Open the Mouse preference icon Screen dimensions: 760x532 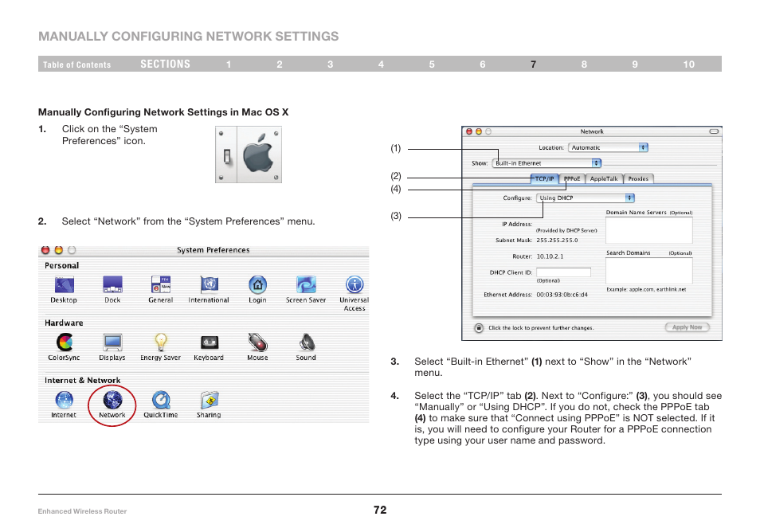(258, 342)
